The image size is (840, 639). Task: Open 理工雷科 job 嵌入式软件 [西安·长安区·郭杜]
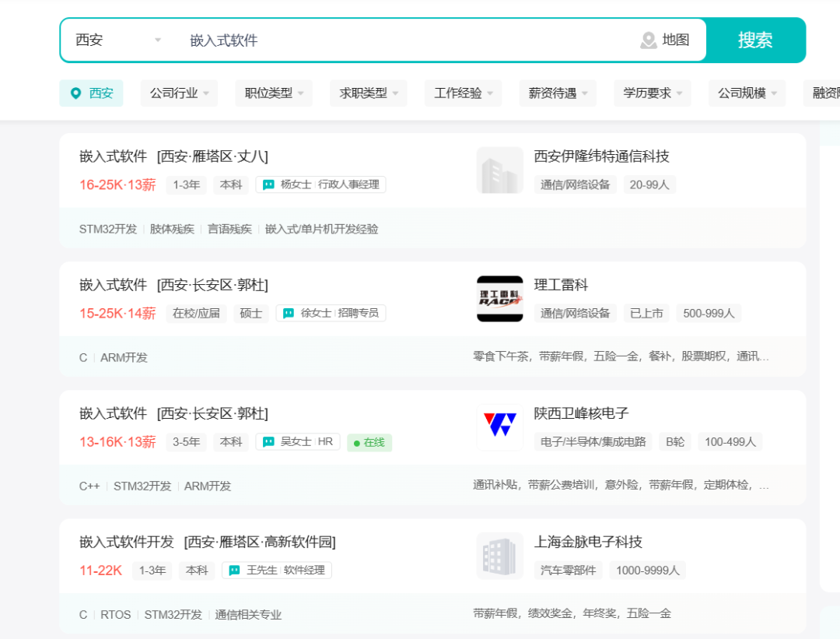[x=173, y=285]
